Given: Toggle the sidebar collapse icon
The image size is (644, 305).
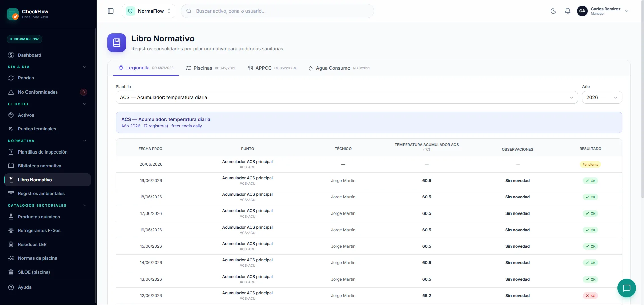Looking at the screenshot, I should tap(111, 11).
